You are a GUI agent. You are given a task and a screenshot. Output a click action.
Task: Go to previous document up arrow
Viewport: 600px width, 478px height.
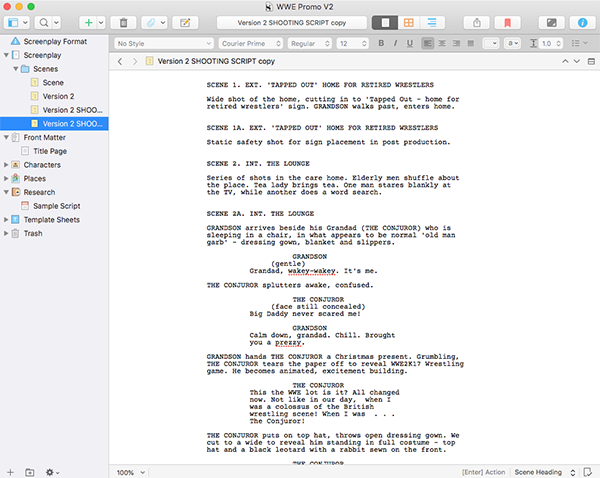tap(565, 61)
